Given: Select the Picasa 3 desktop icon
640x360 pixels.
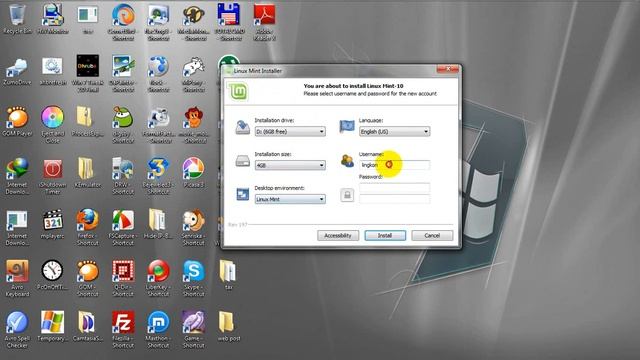Looking at the screenshot, I should [193, 173].
